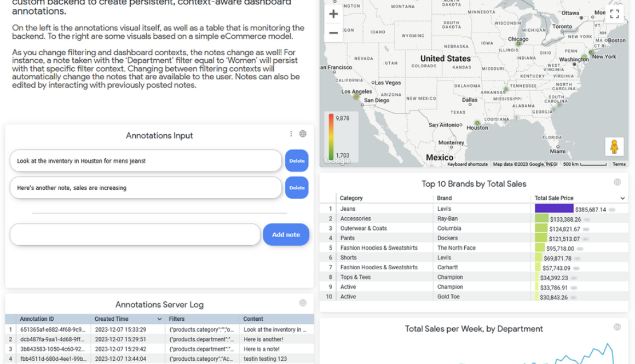The height and width of the screenshot is (364, 635).
Task: Open Annotations Input tile three-dot menu
Action: click(x=291, y=134)
